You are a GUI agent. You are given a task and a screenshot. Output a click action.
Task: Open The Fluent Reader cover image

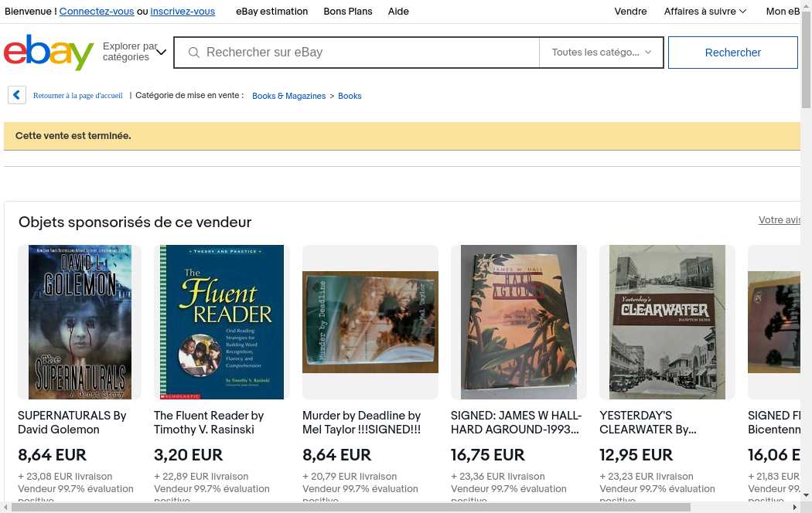pyautogui.click(x=222, y=322)
